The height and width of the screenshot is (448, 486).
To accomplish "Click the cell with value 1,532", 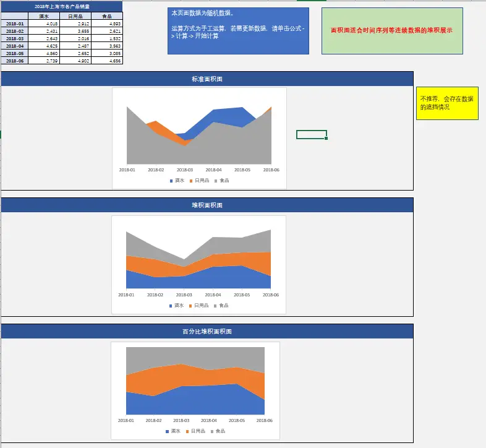I will coord(107,38).
